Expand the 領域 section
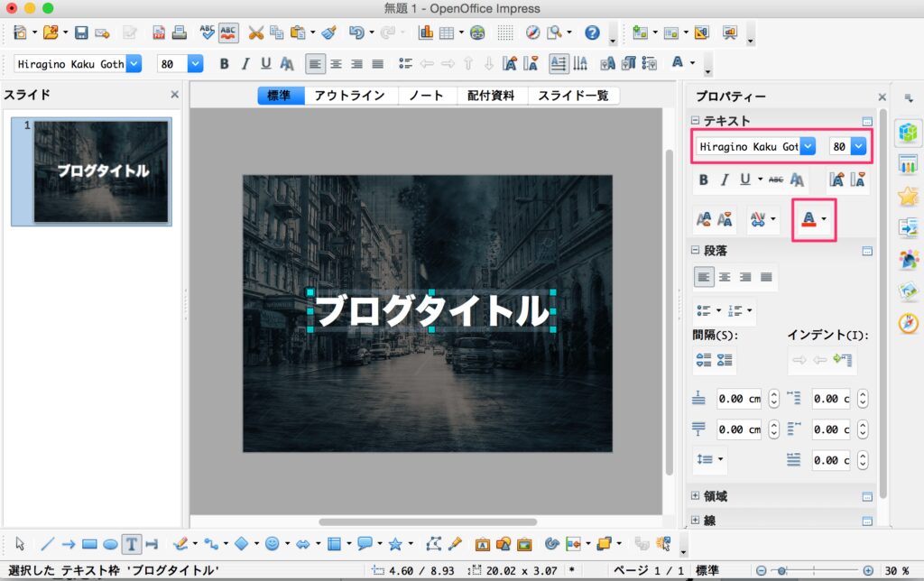 tap(695, 495)
